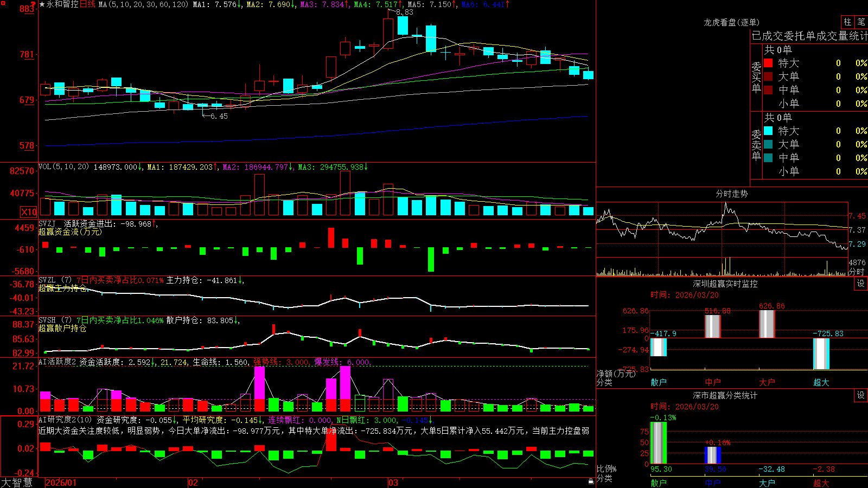This screenshot has width=868, height=488.
Task: Click the 强势线: 3.000 label
Action: 282,362
